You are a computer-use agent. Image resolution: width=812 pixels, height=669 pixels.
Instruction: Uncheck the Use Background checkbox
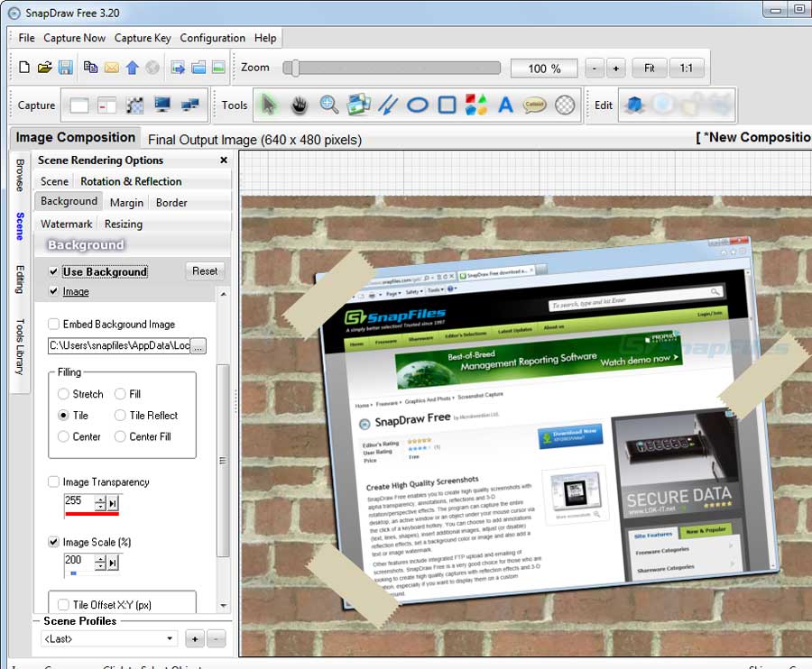(x=54, y=271)
